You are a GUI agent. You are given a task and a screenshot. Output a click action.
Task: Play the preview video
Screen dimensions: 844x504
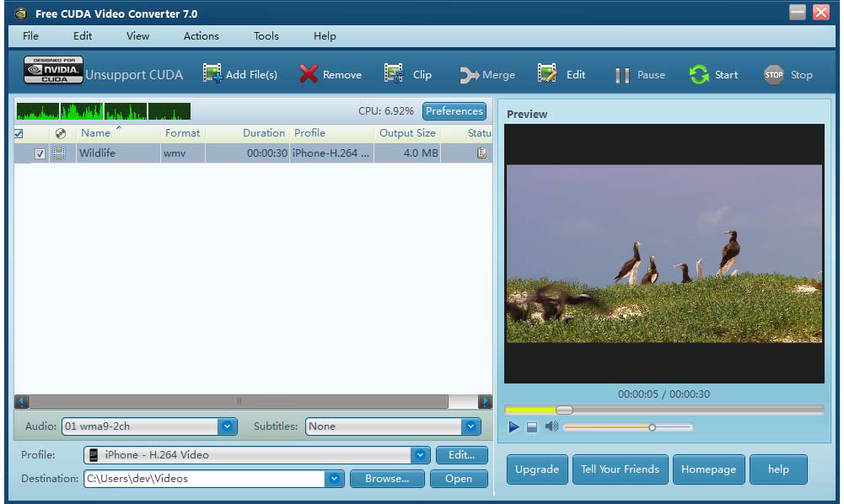(513, 426)
